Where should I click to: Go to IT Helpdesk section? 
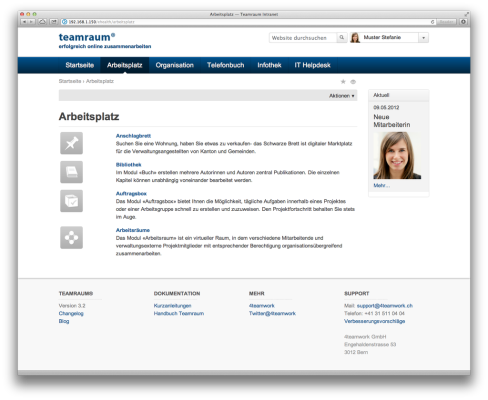point(312,65)
